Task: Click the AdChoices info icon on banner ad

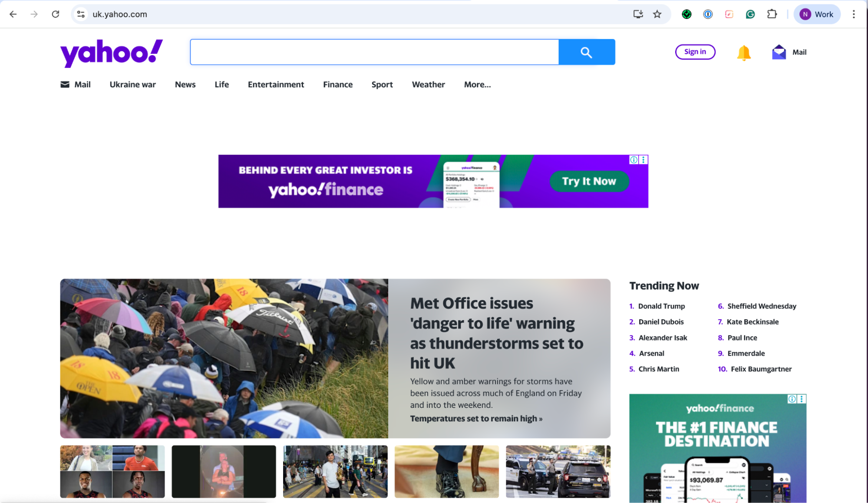Action: pyautogui.click(x=634, y=160)
